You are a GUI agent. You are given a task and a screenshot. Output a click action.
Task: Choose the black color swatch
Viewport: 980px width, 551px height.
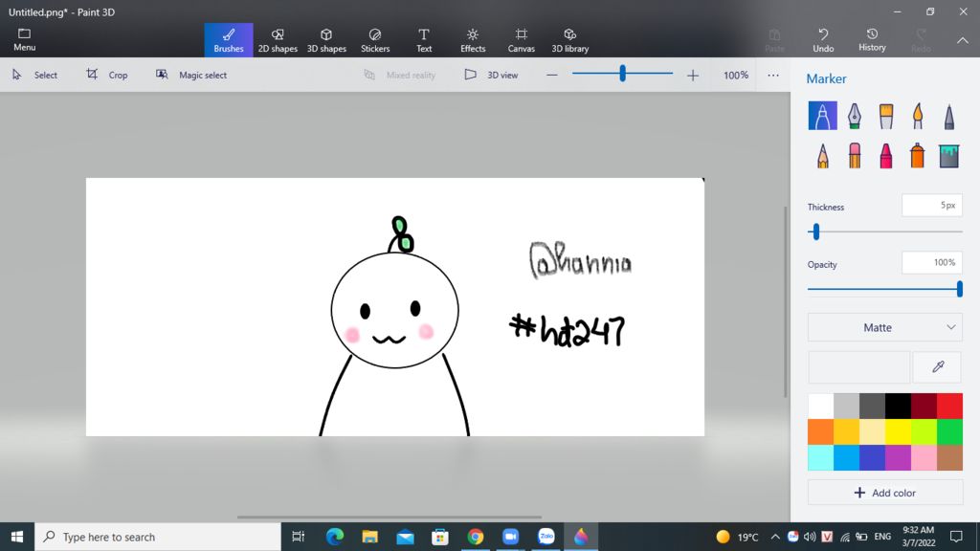point(898,406)
